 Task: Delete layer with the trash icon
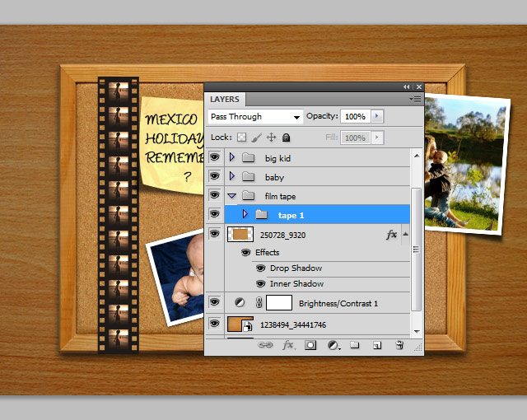[399, 346]
